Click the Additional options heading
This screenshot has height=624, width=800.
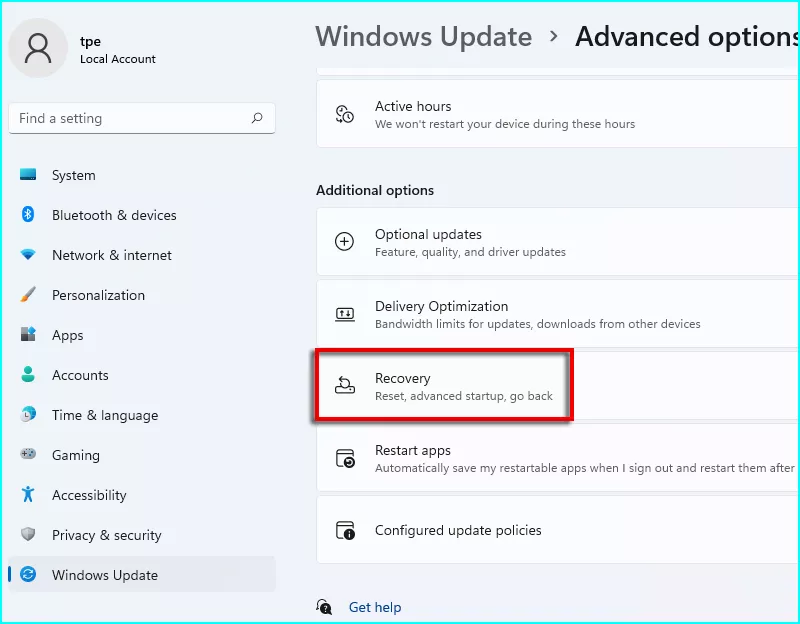375,190
